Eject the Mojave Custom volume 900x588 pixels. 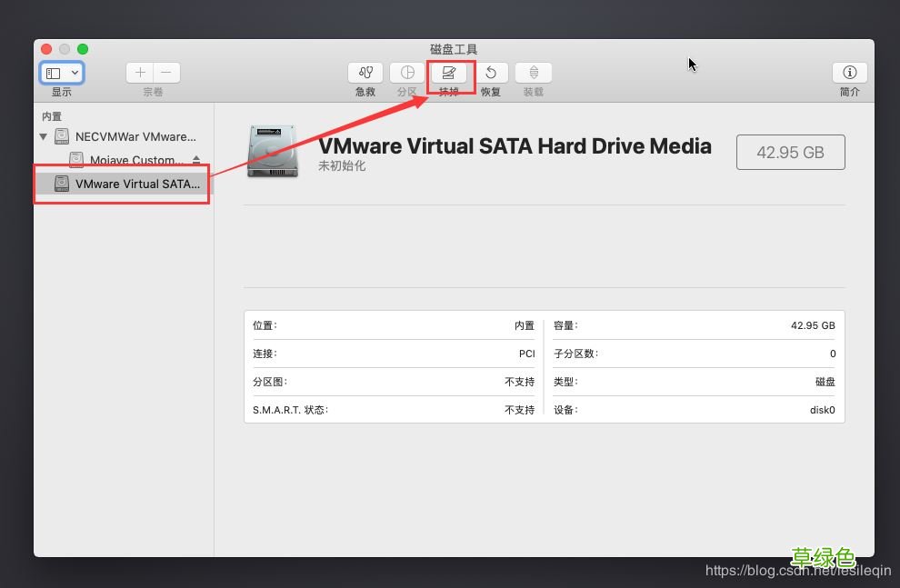pyautogui.click(x=196, y=159)
